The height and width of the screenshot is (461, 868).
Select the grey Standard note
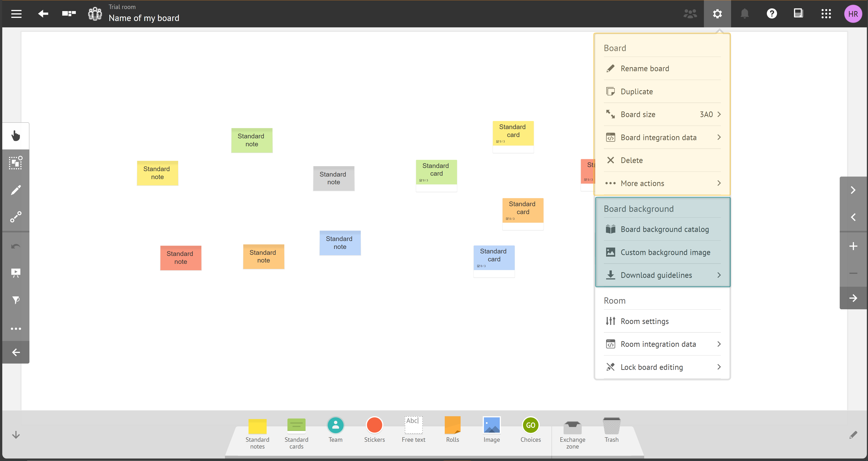point(334,178)
